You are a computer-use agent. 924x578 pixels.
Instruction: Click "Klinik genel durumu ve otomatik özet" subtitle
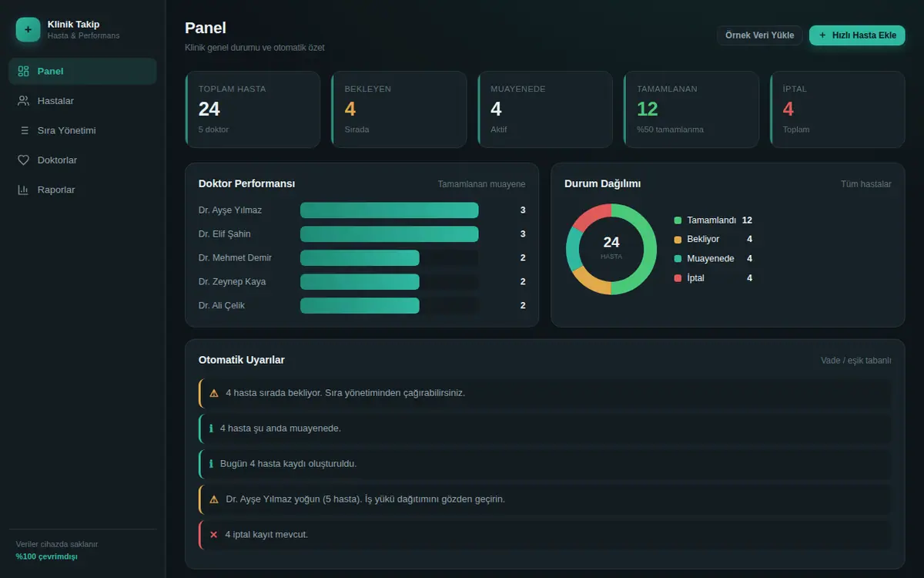pos(255,48)
